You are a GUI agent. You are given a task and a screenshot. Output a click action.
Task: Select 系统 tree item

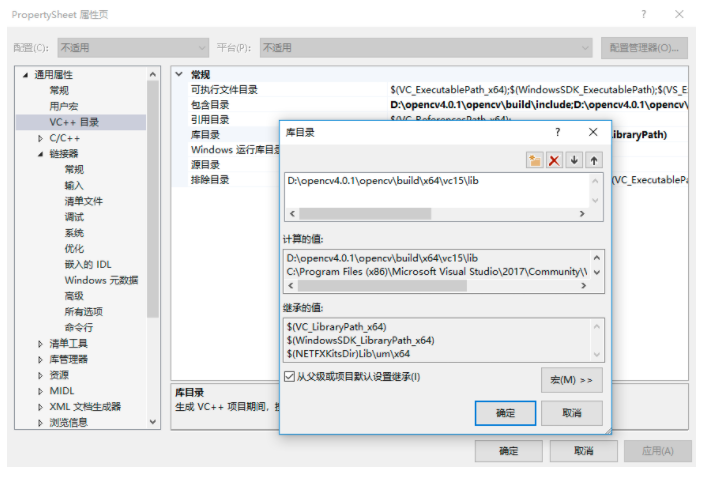[74, 233]
